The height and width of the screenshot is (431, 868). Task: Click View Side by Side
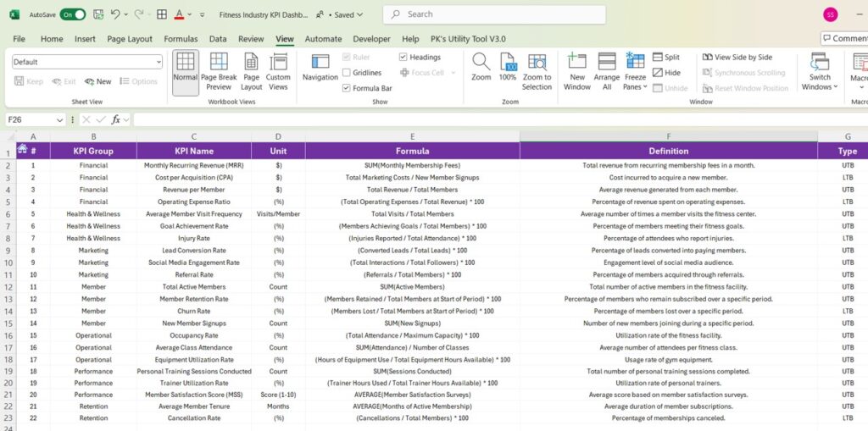737,57
